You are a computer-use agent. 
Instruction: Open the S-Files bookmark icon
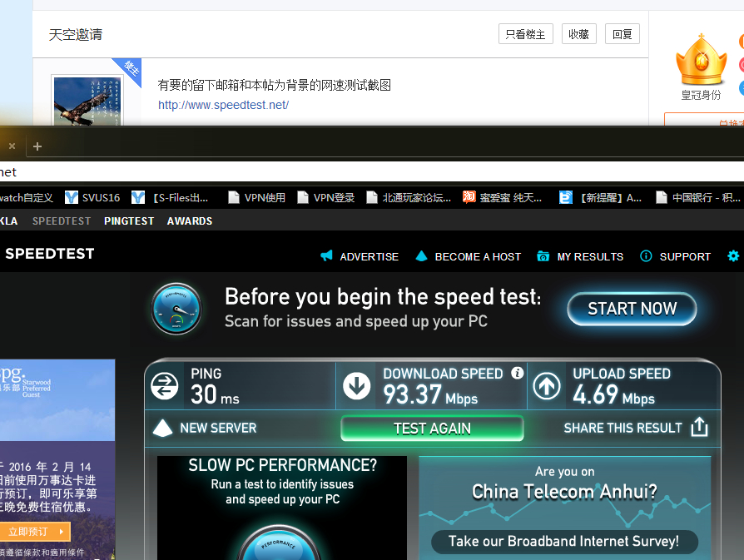click(x=138, y=197)
